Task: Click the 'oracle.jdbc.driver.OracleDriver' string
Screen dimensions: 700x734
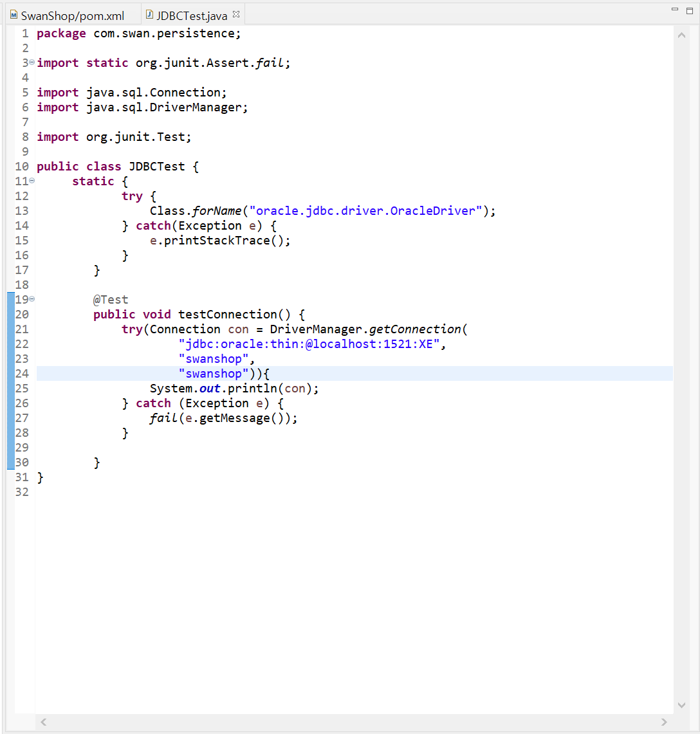Action: click(x=365, y=211)
